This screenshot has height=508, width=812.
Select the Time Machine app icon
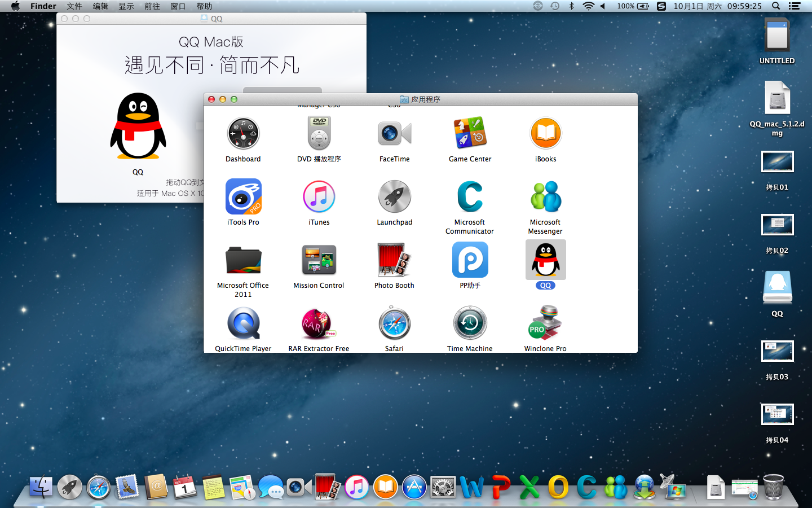click(x=470, y=323)
